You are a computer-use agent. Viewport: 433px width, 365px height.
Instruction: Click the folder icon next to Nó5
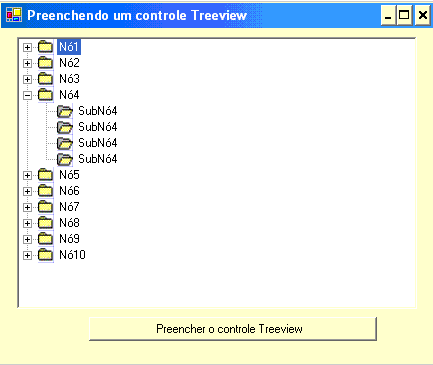tap(45, 175)
